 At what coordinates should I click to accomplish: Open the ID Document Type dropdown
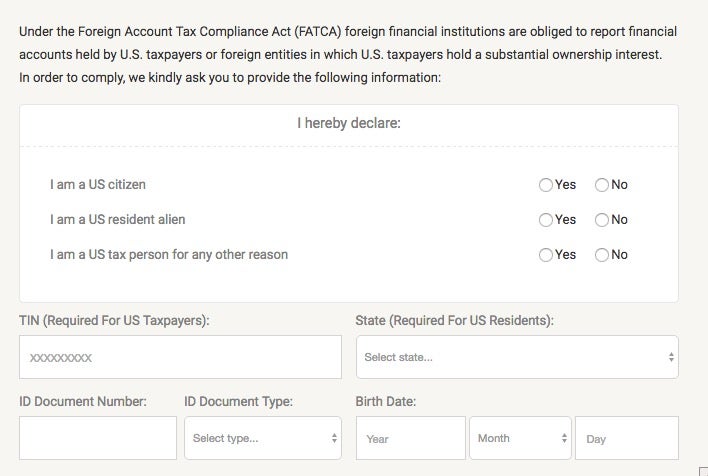(263, 438)
